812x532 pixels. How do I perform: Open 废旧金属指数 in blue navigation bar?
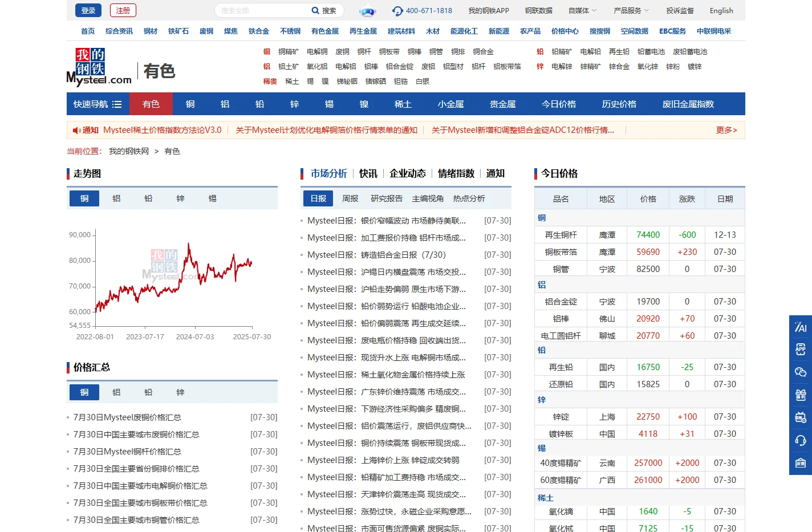[688, 104]
